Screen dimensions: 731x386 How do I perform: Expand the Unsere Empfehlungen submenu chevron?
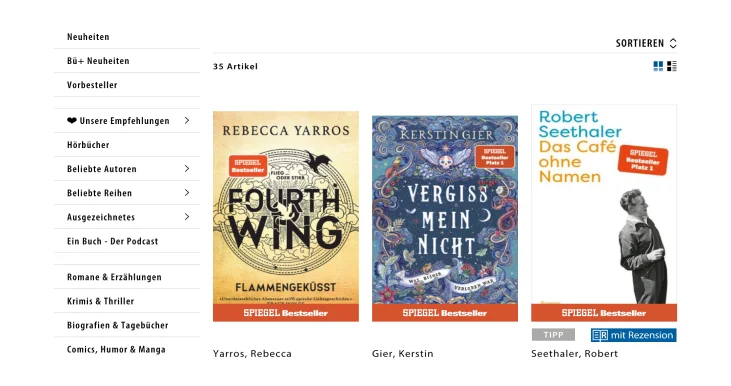(187, 121)
